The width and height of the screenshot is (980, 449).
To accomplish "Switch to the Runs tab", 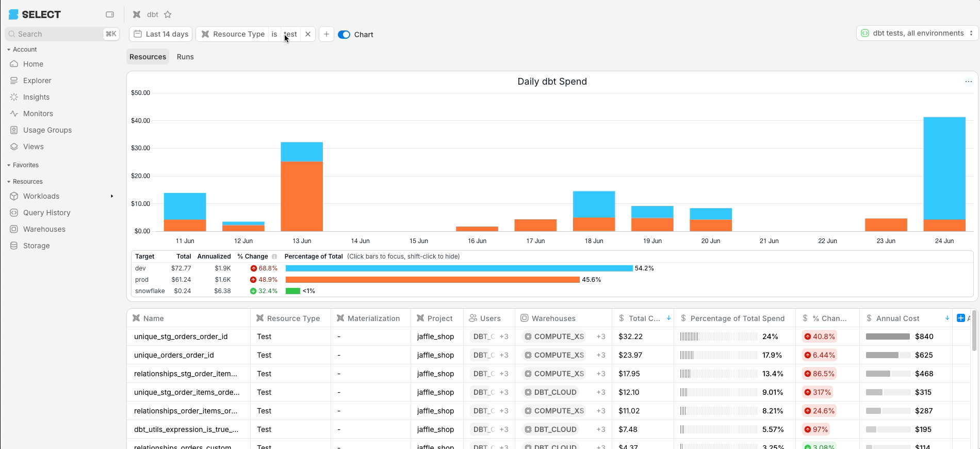I will coord(185,57).
